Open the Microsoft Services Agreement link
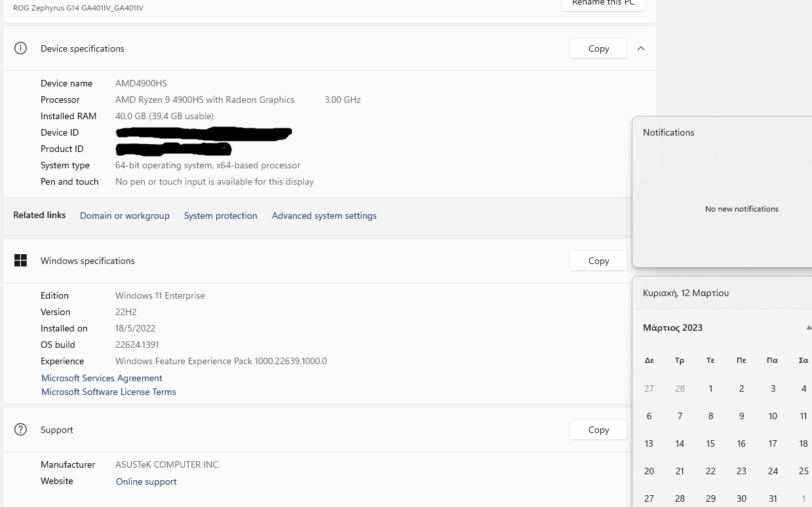This screenshot has height=507, width=812. pos(102,378)
